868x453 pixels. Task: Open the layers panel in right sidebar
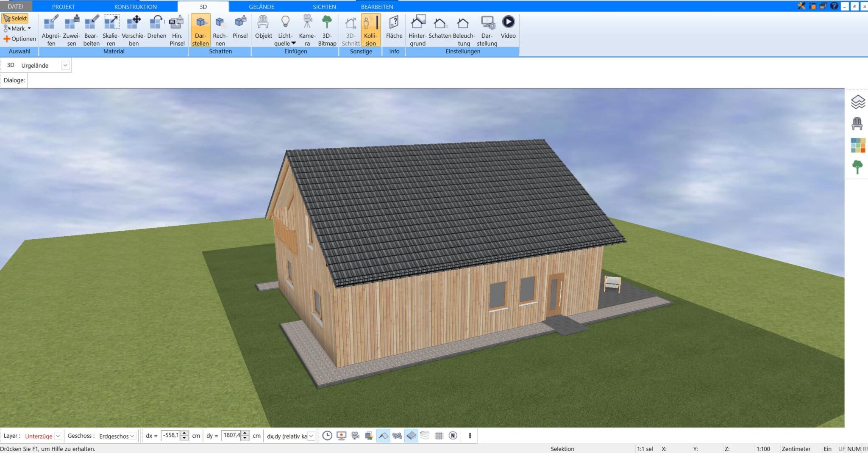pyautogui.click(x=857, y=102)
